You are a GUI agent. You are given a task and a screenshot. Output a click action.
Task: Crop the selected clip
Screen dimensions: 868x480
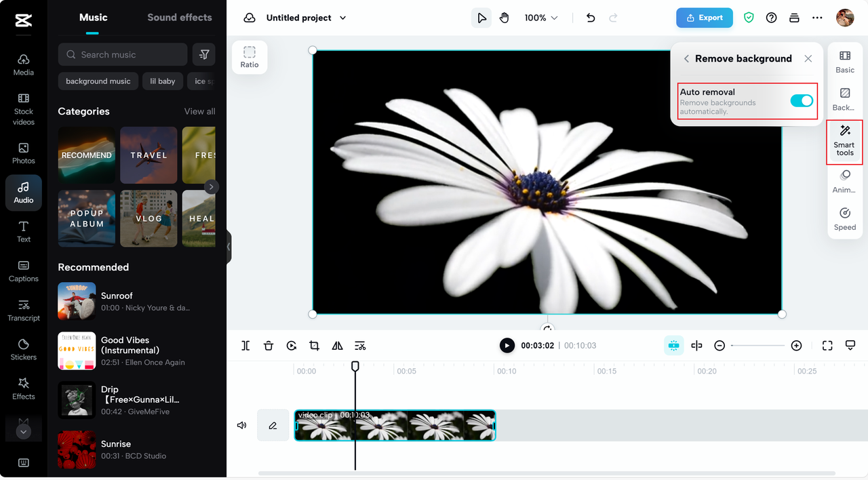click(x=314, y=346)
